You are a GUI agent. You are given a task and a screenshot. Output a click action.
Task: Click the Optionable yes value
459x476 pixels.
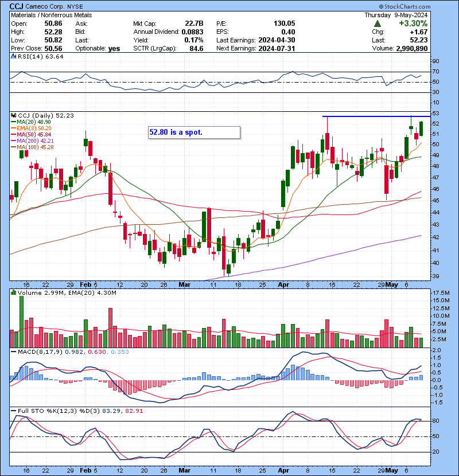(x=114, y=48)
